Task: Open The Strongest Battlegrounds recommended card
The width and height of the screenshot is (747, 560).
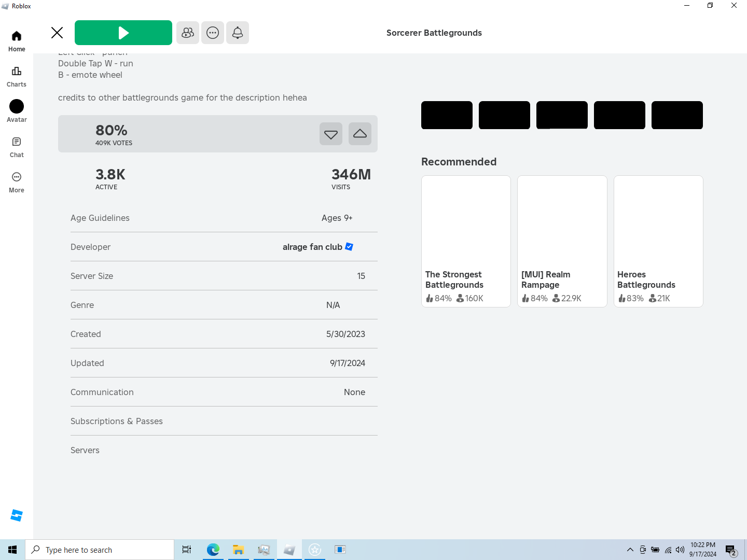Action: [466, 241]
